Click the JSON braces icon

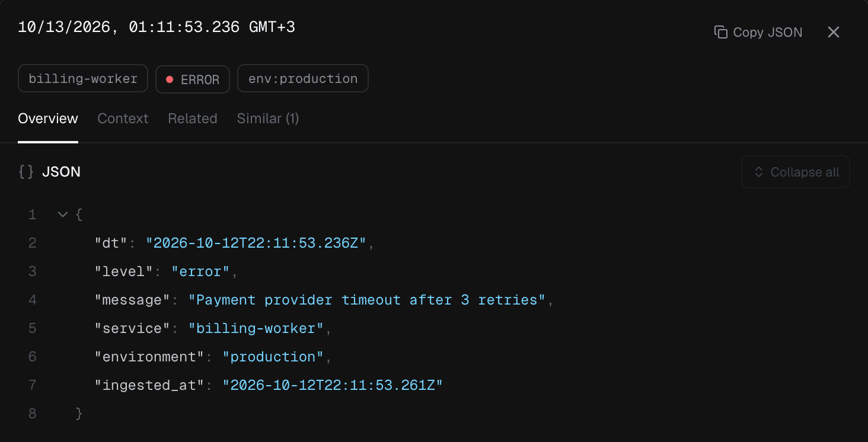25,172
